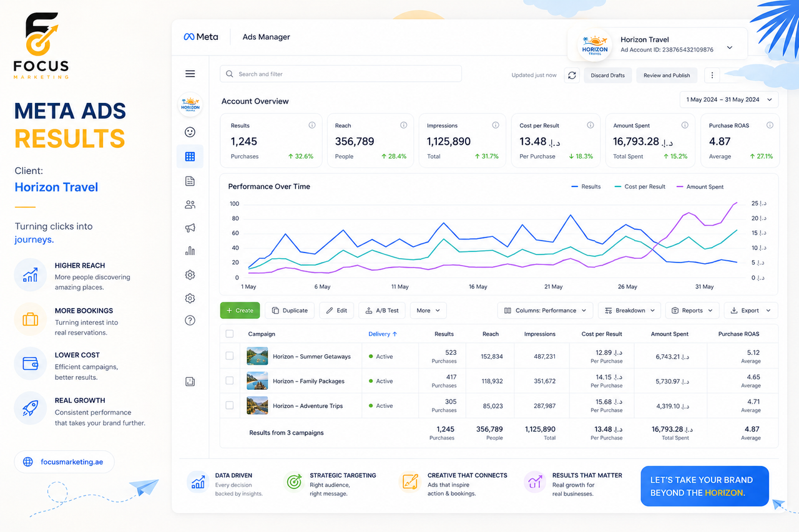
Task: Click the Adventure Trips campaign thumbnail
Action: (x=257, y=405)
